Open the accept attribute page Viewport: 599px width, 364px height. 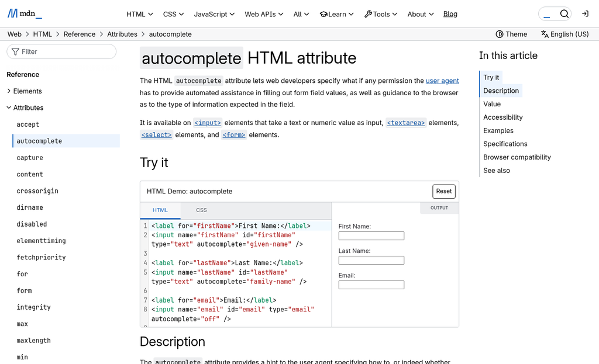[x=28, y=124]
